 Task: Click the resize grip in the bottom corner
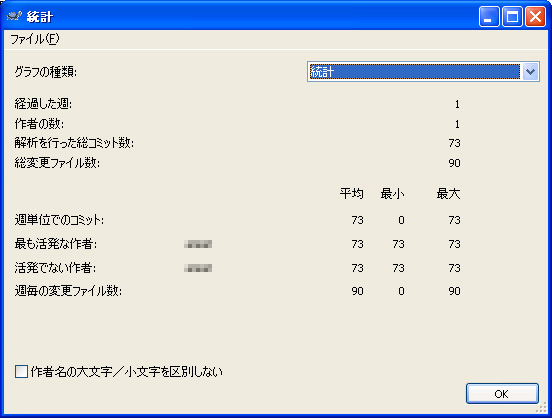pos(541,408)
